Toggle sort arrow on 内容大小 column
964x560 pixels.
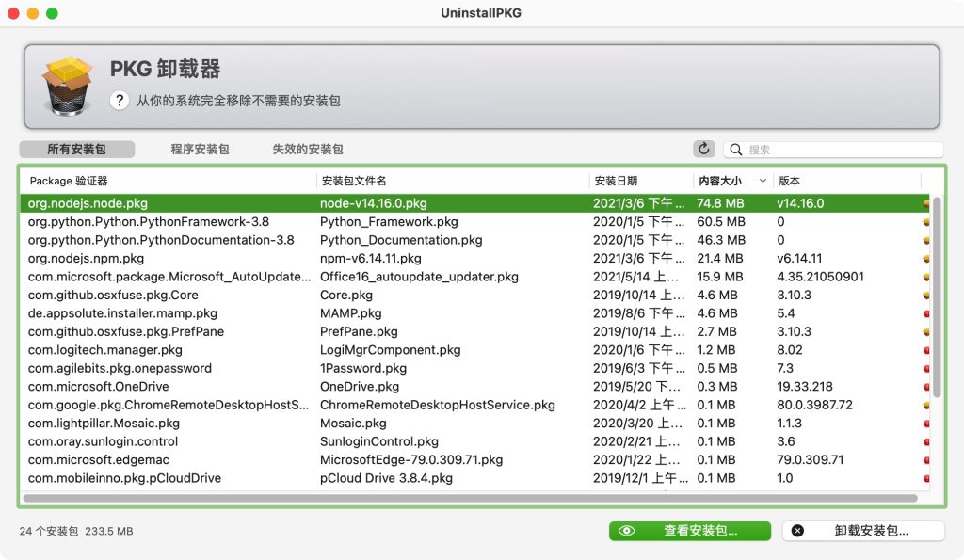(x=763, y=181)
